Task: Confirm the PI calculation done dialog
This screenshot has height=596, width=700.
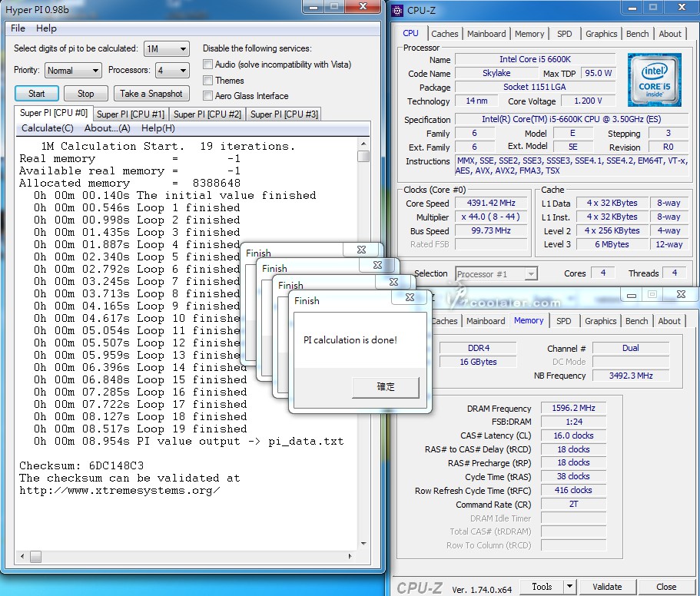Action: pos(386,387)
